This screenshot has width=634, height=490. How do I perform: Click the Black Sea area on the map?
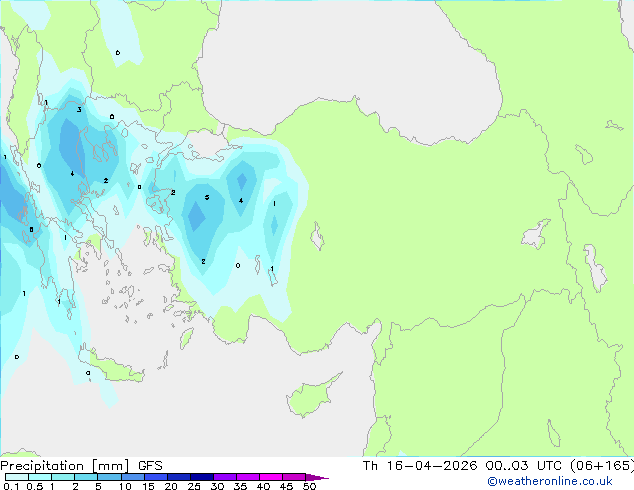(x=348, y=61)
